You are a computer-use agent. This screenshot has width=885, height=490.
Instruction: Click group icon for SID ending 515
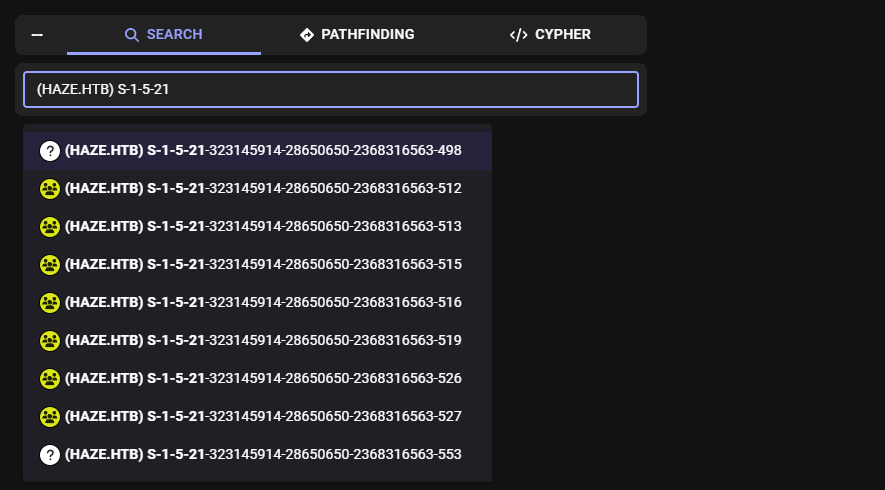pyautogui.click(x=50, y=265)
